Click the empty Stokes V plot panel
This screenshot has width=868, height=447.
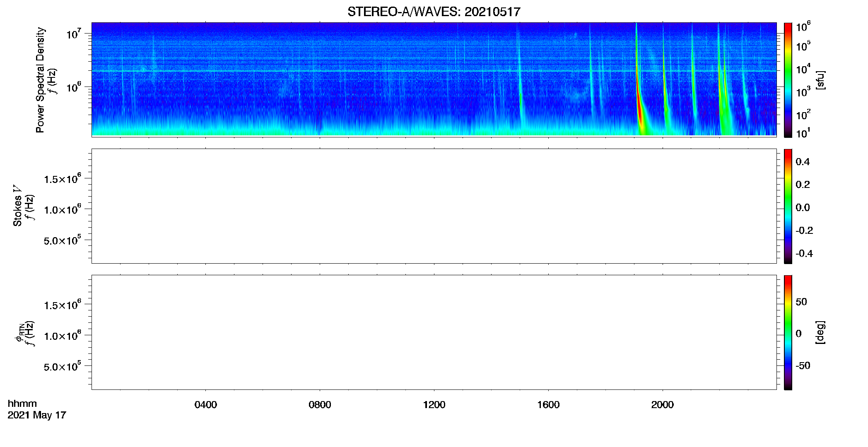click(434, 206)
